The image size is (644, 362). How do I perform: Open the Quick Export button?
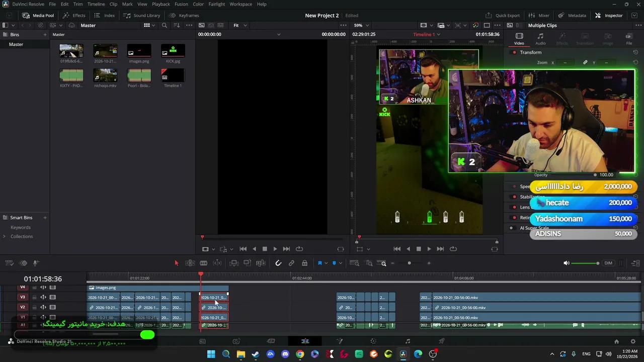(x=503, y=16)
